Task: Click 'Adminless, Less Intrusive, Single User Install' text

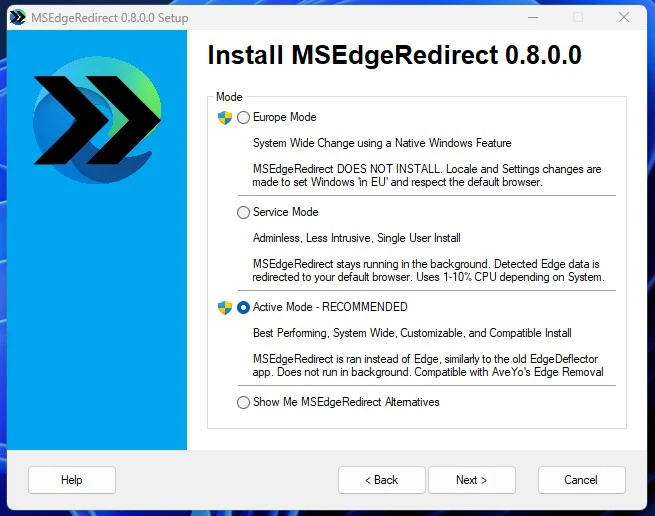Action: pyautogui.click(x=357, y=238)
